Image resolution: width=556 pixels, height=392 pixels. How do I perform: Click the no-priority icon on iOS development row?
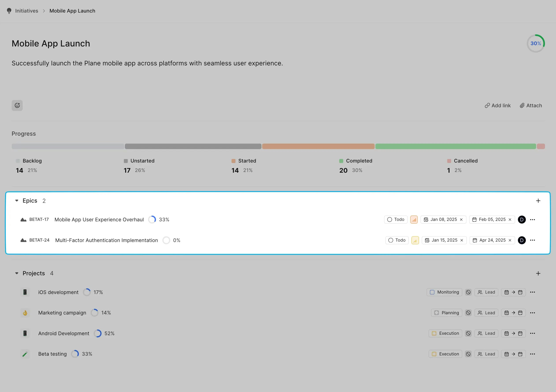point(468,292)
